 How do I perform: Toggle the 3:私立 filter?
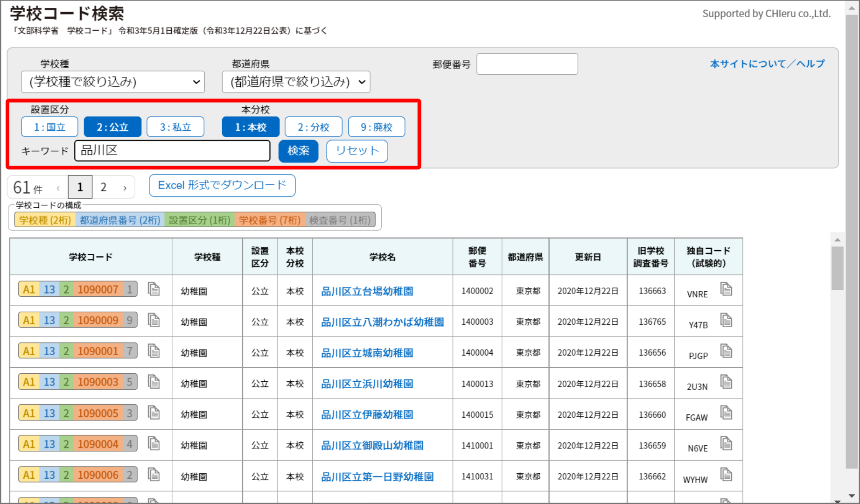pos(175,127)
